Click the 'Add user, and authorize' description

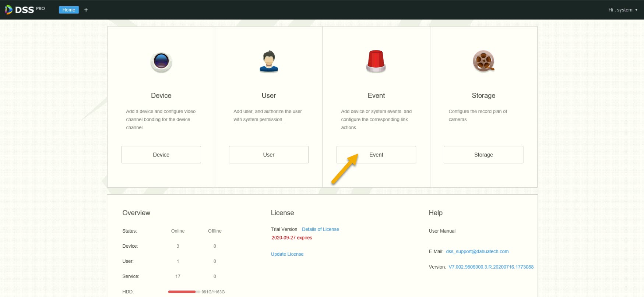pos(268,116)
